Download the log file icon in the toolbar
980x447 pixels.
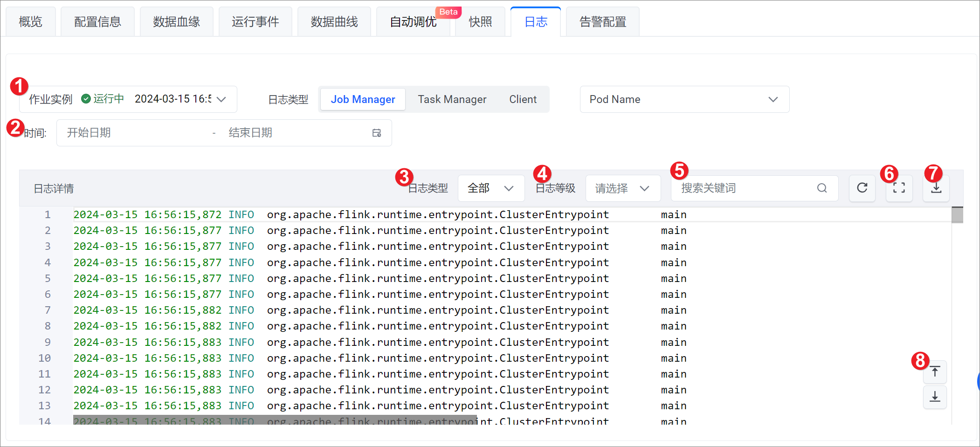936,188
